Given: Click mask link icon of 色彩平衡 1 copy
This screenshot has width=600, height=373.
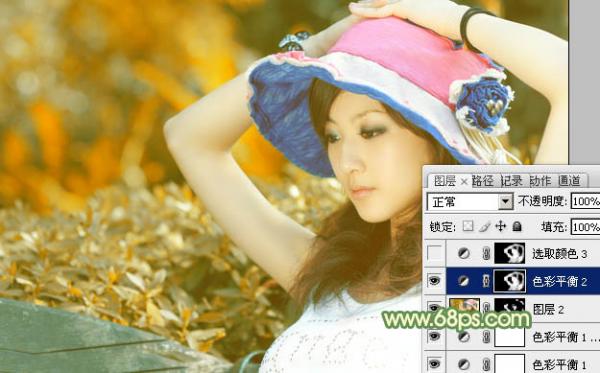Looking at the screenshot, I should 486,337.
